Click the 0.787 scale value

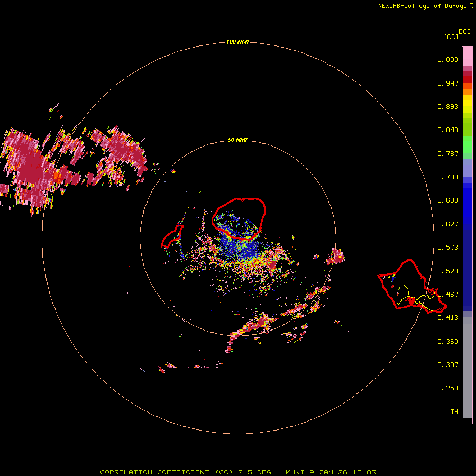[448, 153]
